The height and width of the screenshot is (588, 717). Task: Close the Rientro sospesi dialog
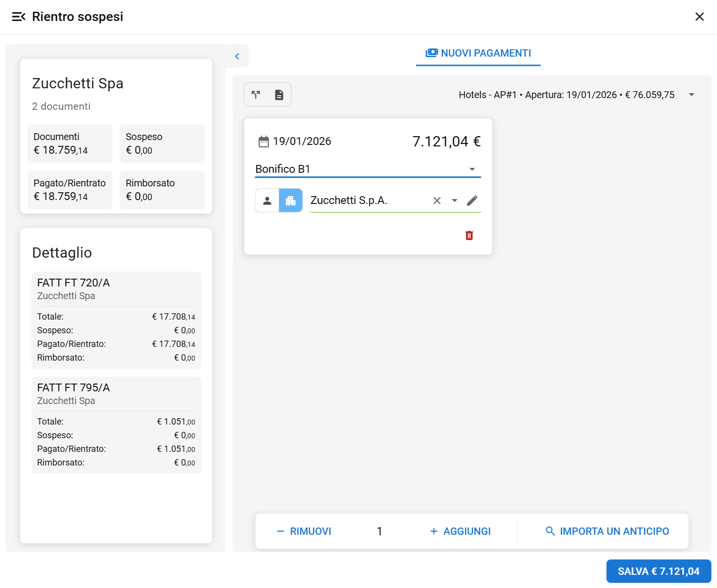tap(699, 17)
